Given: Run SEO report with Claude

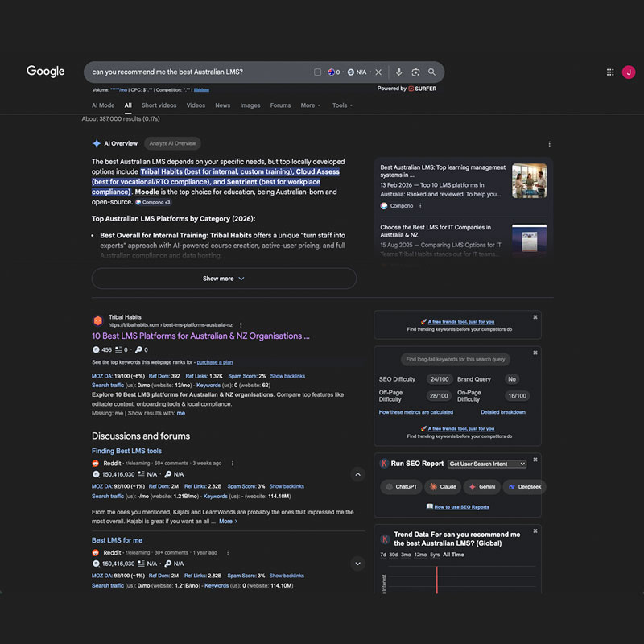Looking at the screenshot, I should point(443,487).
